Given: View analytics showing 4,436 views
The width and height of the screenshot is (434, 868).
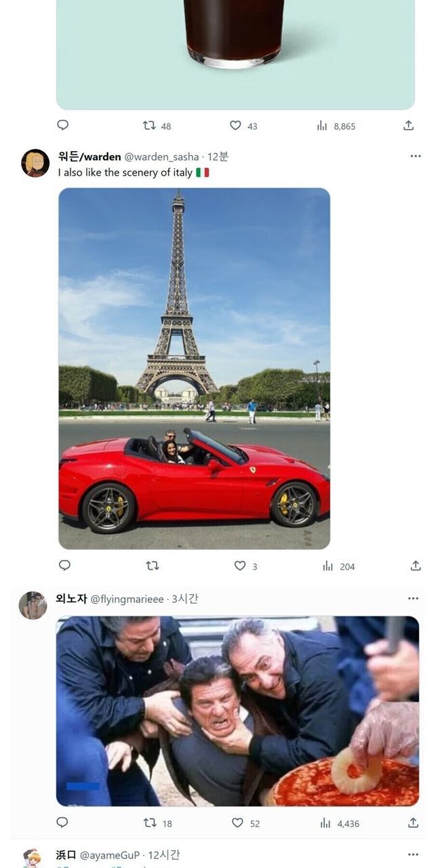Looking at the screenshot, I should point(338,823).
